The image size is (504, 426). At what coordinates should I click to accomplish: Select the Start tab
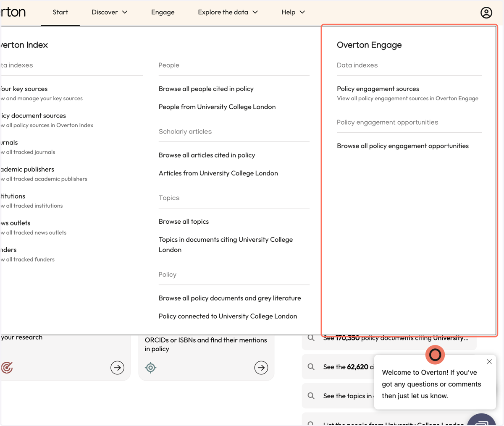[x=60, y=12]
